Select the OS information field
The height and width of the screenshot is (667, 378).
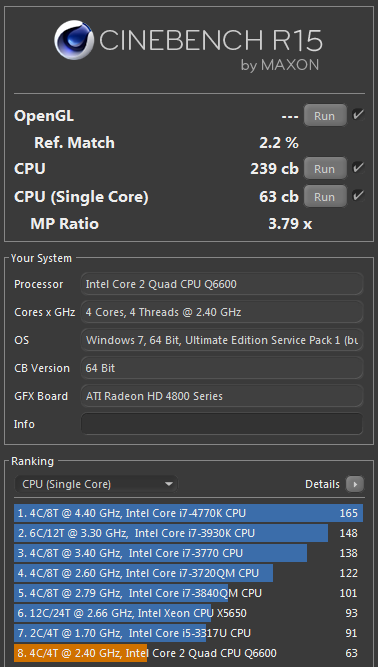(x=222, y=340)
